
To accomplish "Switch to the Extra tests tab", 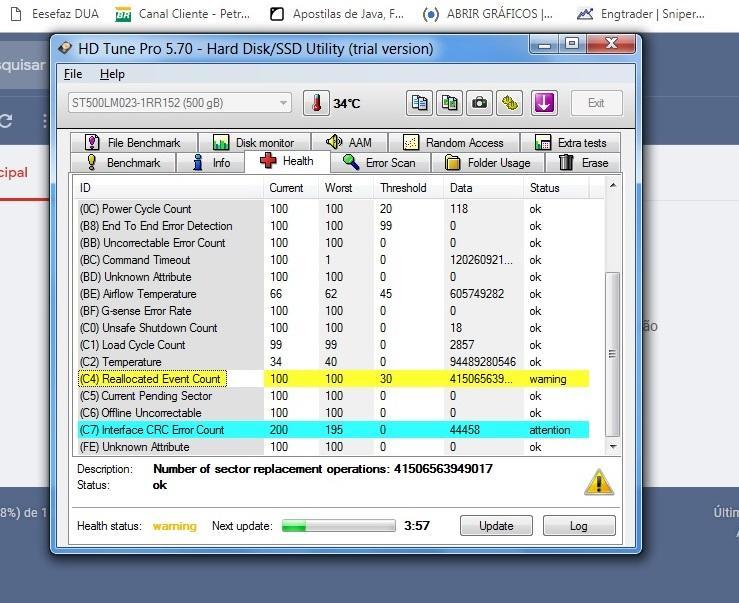I will click(571, 142).
